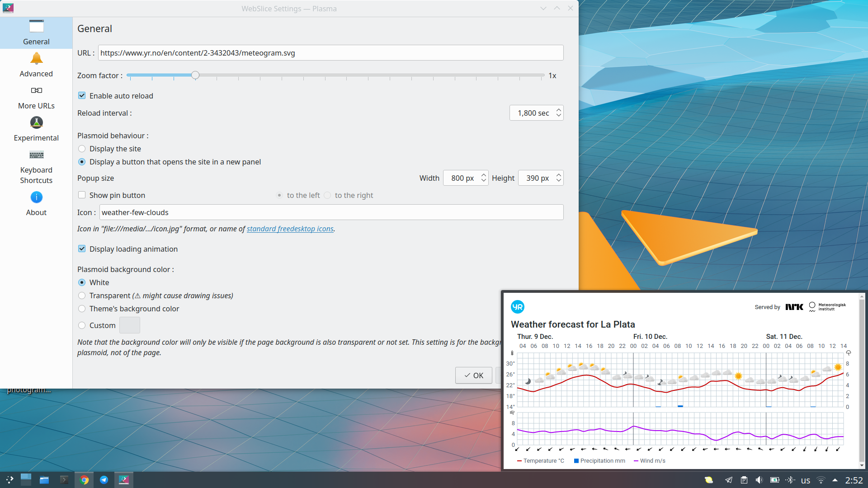868x488 pixels.
Task: Select the White background color option
Action: [x=82, y=282]
